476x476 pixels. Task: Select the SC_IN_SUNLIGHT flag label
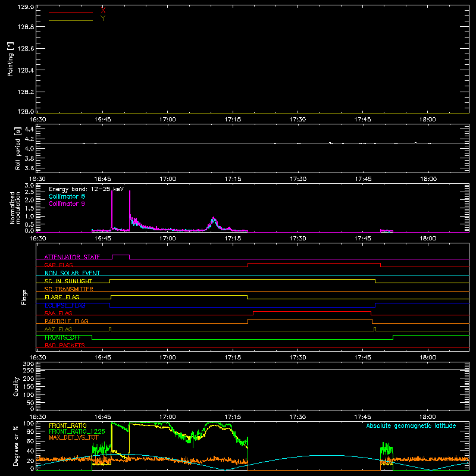click(x=68, y=281)
